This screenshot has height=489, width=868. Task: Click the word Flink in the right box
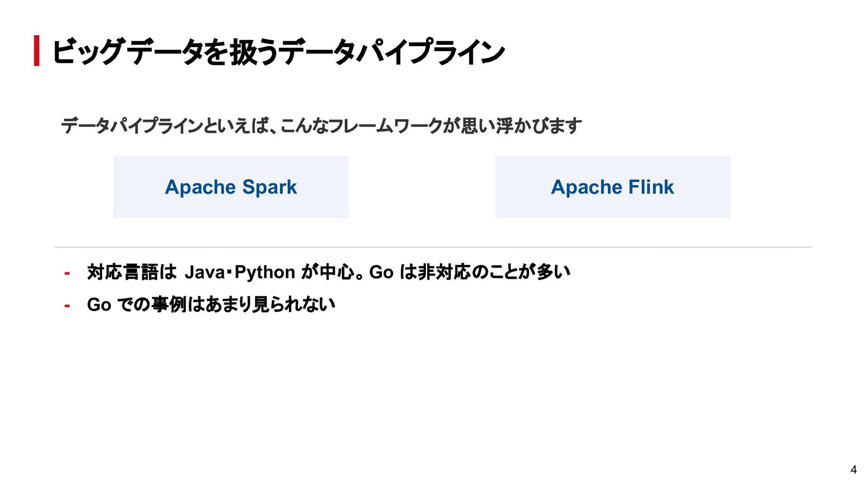[651, 187]
